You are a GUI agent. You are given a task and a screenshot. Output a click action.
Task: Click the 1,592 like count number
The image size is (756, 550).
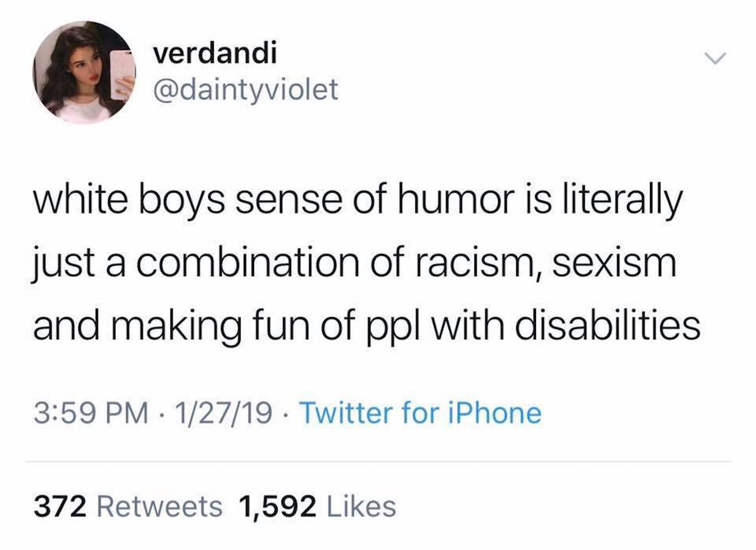[x=277, y=507]
